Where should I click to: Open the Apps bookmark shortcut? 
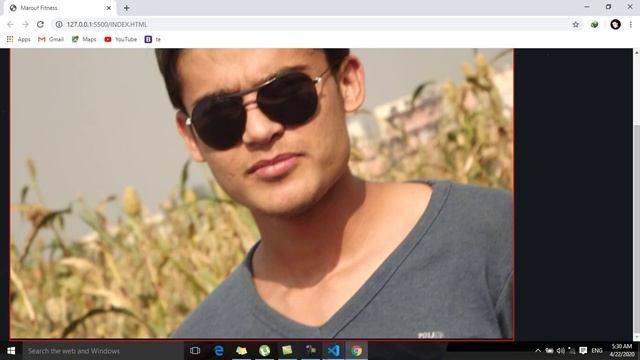coord(19,39)
